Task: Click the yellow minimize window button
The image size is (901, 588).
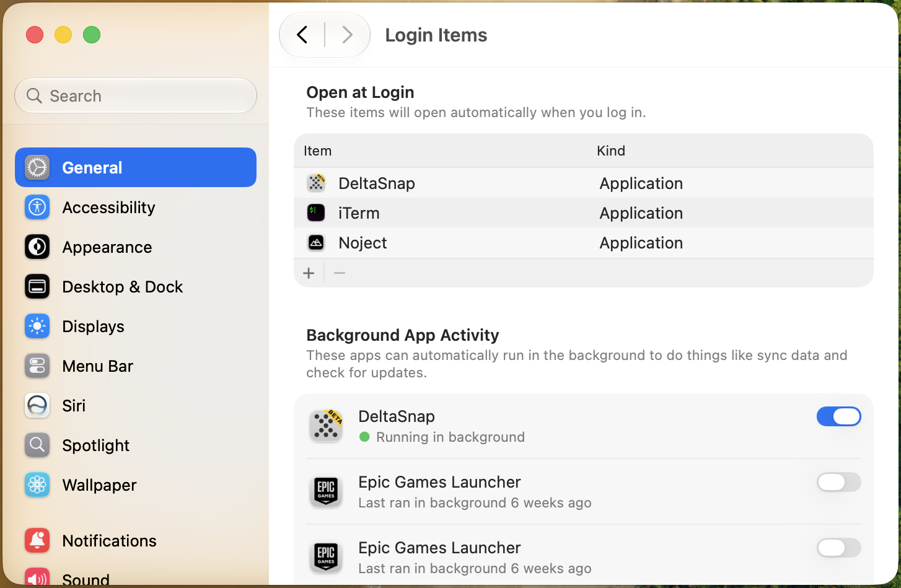Action: point(63,35)
